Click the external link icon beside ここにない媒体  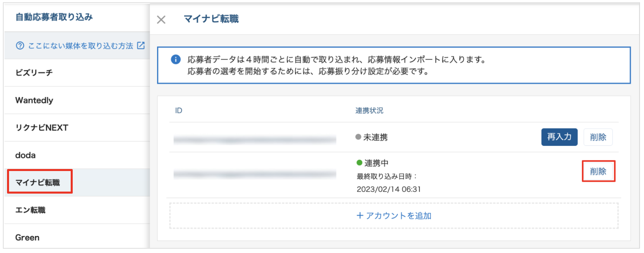[x=141, y=45]
